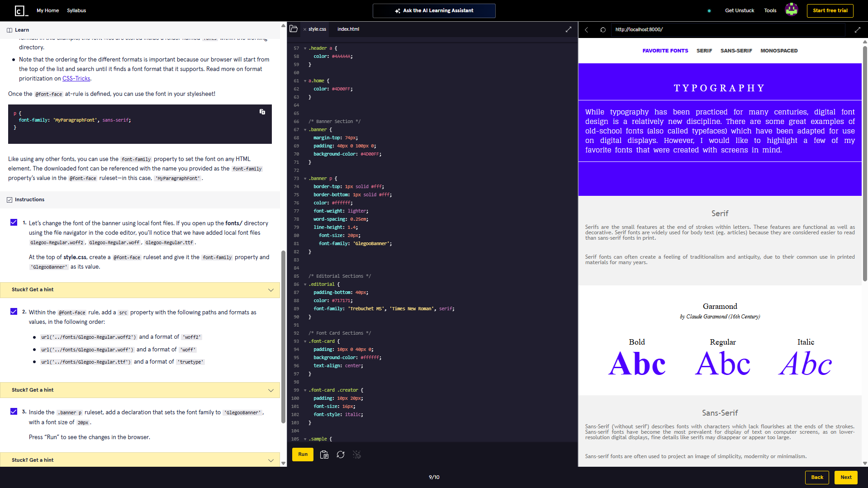This screenshot has width=868, height=488.
Task: Open the user profile avatar
Action: [791, 10]
